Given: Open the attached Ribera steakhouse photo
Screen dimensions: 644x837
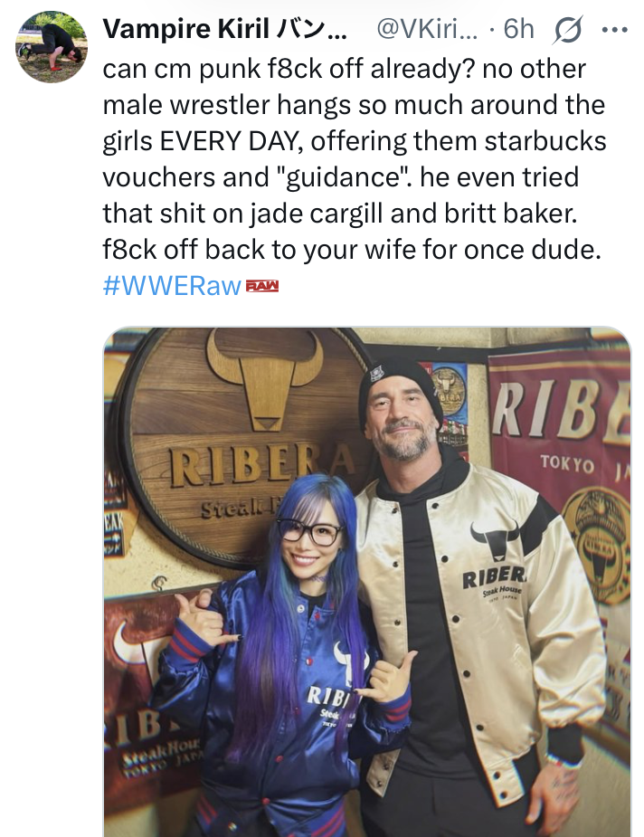Looking at the screenshot, I should [x=367, y=582].
